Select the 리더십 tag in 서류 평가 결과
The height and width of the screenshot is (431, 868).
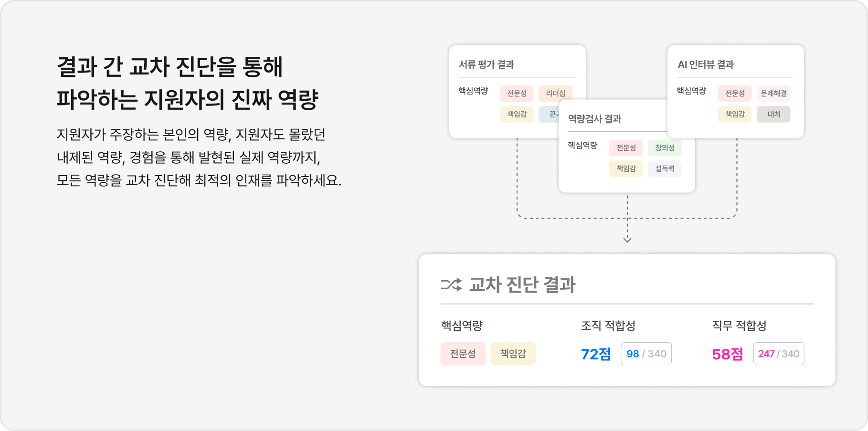click(x=555, y=94)
